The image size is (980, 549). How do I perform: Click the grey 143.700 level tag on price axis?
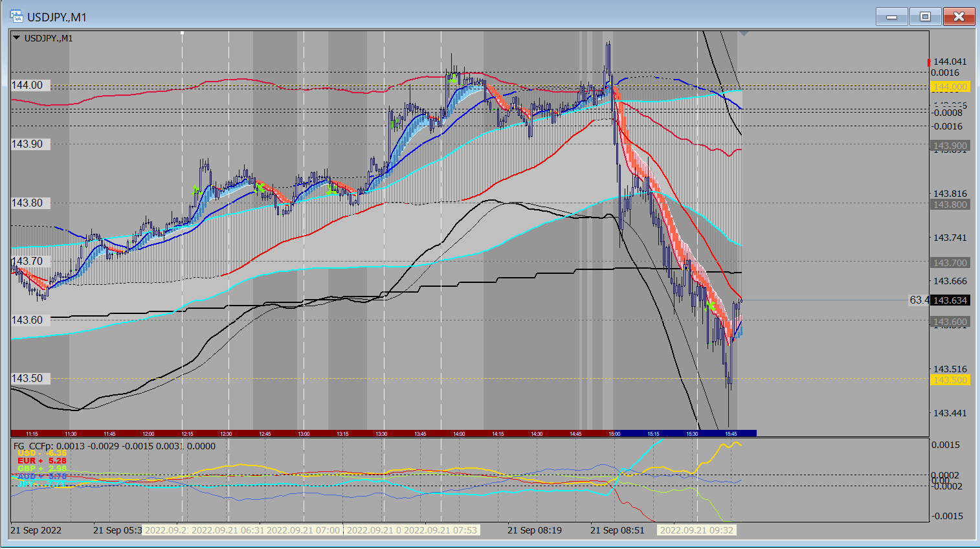(950, 263)
